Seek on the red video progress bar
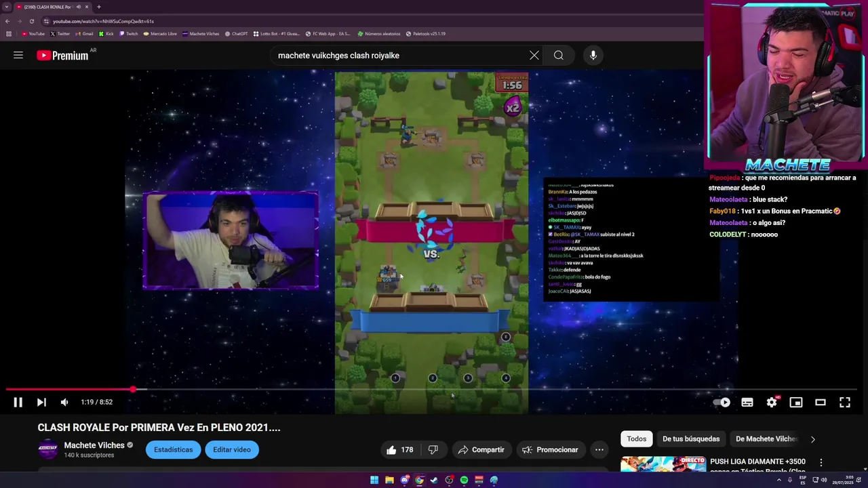The image size is (868, 488). click(69, 390)
